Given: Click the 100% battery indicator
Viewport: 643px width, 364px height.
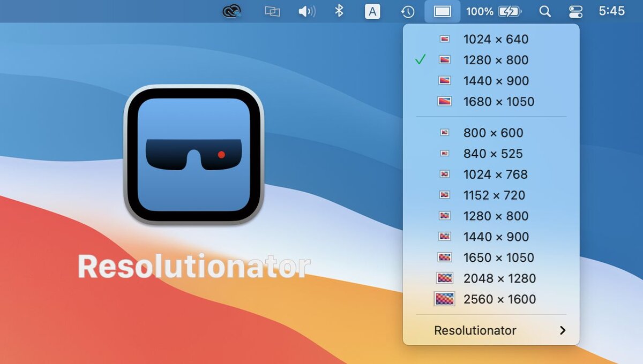Looking at the screenshot, I should 494,11.
